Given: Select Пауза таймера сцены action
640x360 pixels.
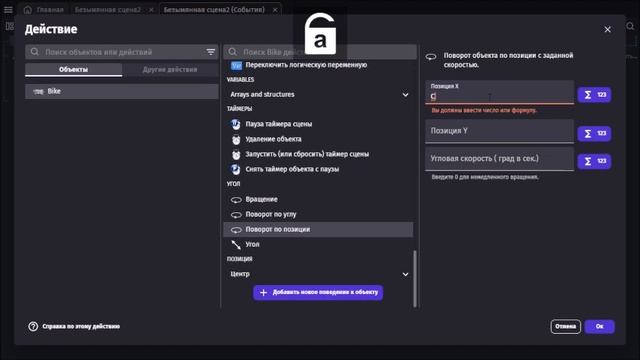Looking at the screenshot, I should coord(318,124).
